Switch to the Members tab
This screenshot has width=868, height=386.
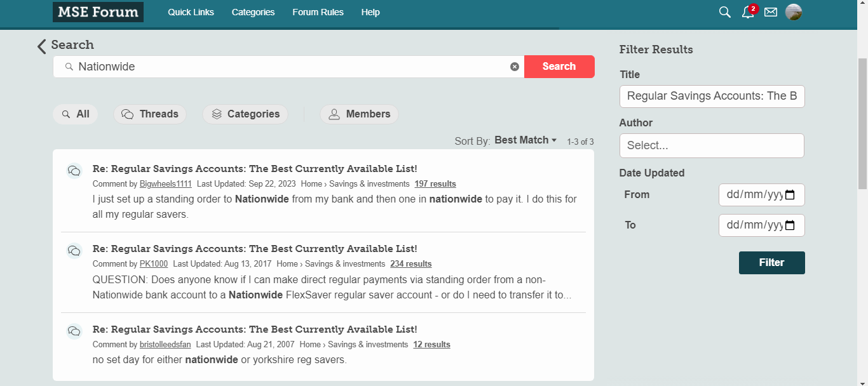(359, 114)
